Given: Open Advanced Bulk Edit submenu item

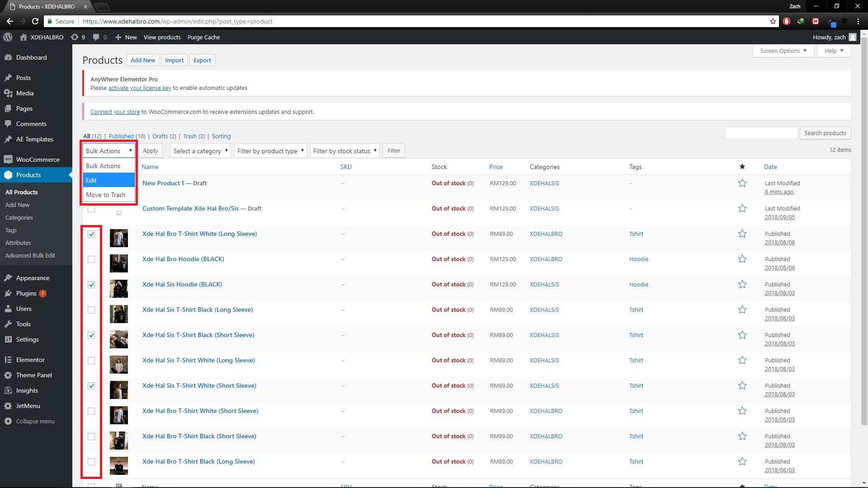Looking at the screenshot, I should click(x=30, y=255).
